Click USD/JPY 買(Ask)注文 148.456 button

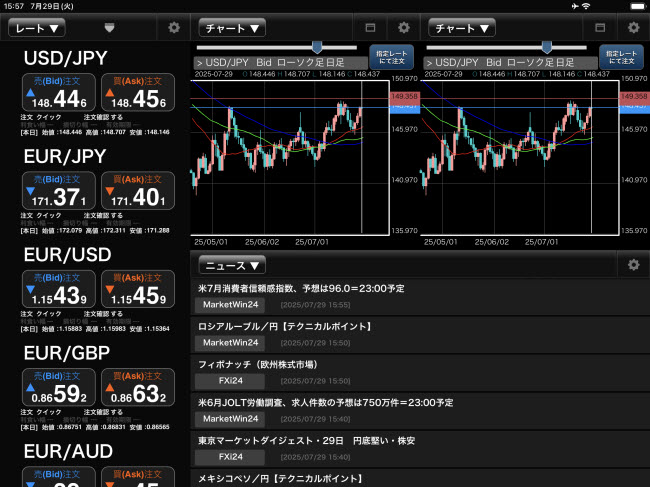point(138,92)
